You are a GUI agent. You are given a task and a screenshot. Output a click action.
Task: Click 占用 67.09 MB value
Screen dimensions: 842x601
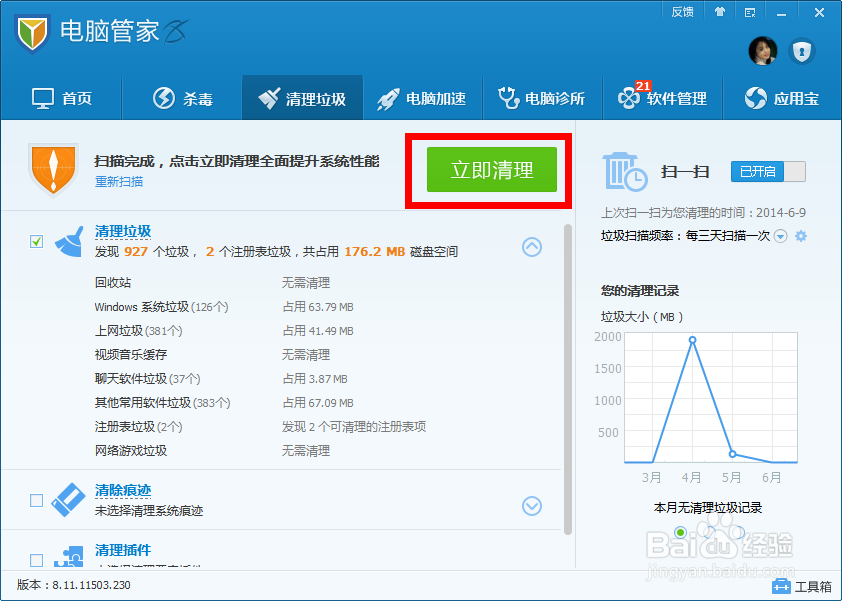(318, 402)
